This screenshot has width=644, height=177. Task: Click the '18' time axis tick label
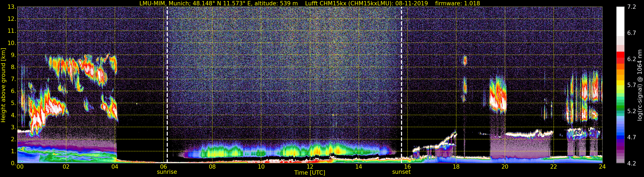(x=456, y=167)
